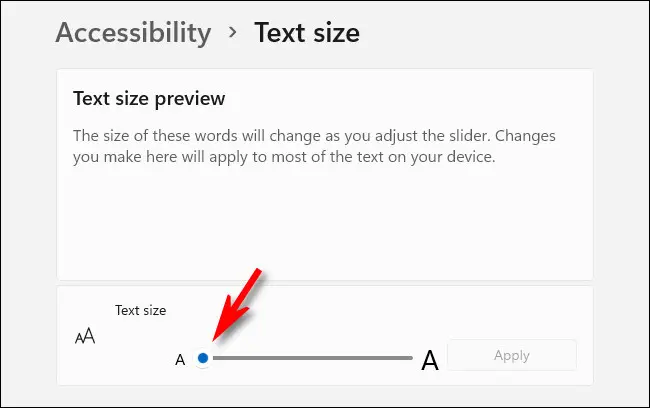Go back to the Accessibility breadcrumb
Image resolution: width=650 pixels, height=408 pixels.
133,32
